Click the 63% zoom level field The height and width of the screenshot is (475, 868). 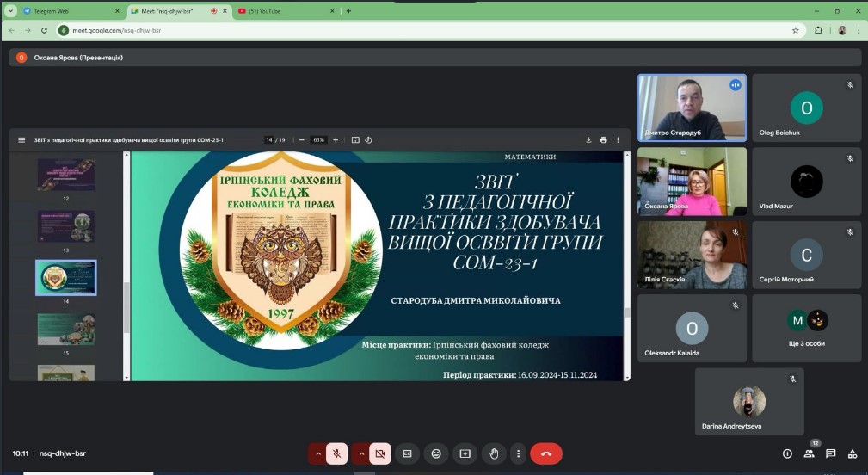319,140
